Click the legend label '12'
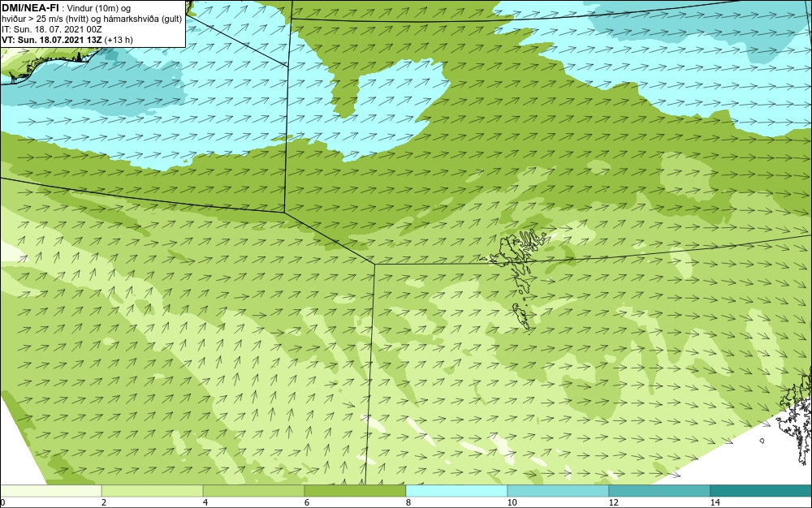This screenshot has width=812, height=508. 613,502
